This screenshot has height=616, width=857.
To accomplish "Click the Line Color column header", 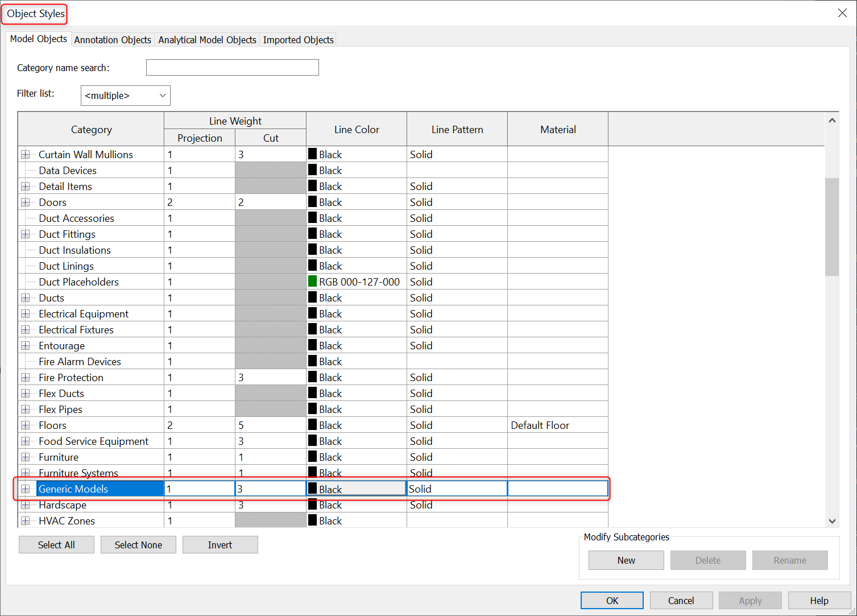I will 357,129.
